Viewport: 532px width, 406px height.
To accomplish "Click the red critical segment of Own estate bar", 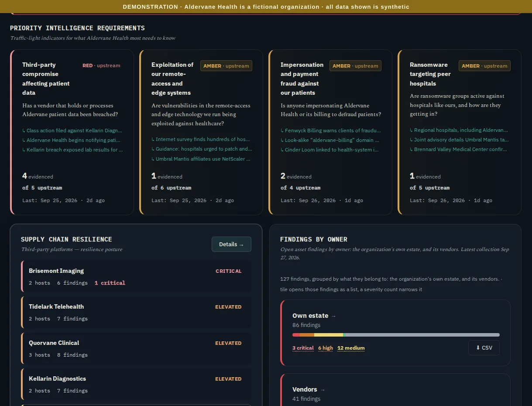I will [296, 335].
